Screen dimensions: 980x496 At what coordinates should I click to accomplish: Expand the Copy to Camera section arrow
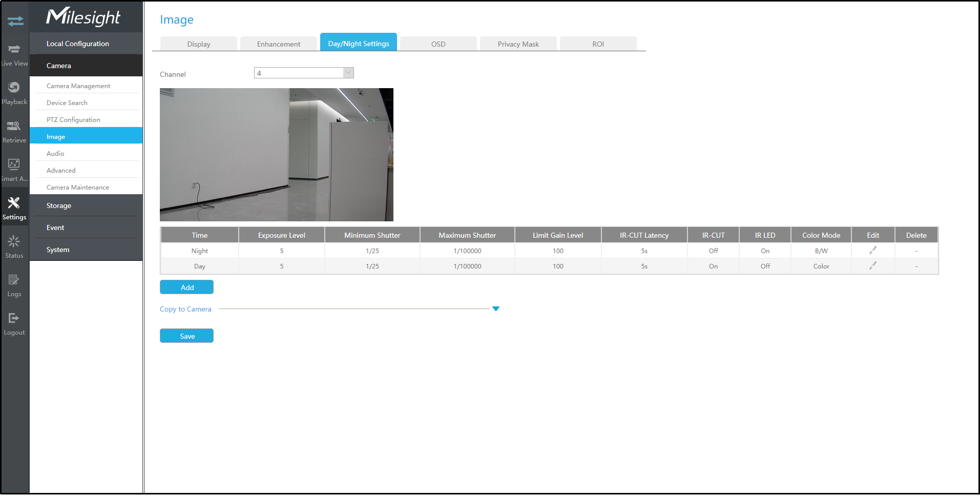click(495, 309)
